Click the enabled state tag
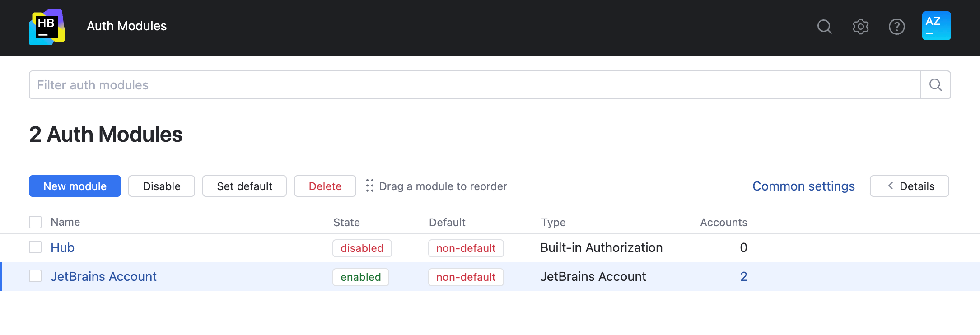 (x=361, y=277)
